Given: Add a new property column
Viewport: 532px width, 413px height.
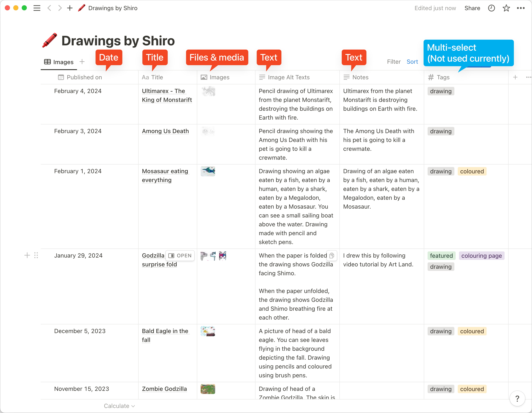Looking at the screenshot, I should coord(515,77).
